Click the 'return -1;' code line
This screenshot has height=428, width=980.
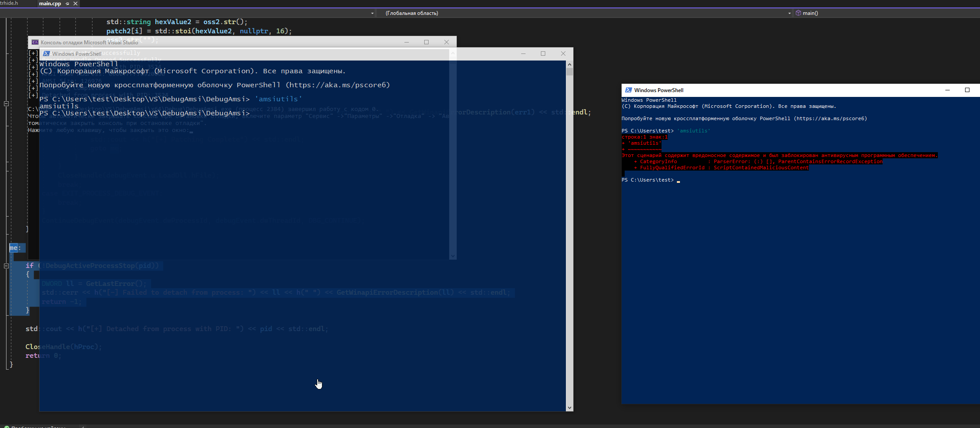[x=62, y=302]
